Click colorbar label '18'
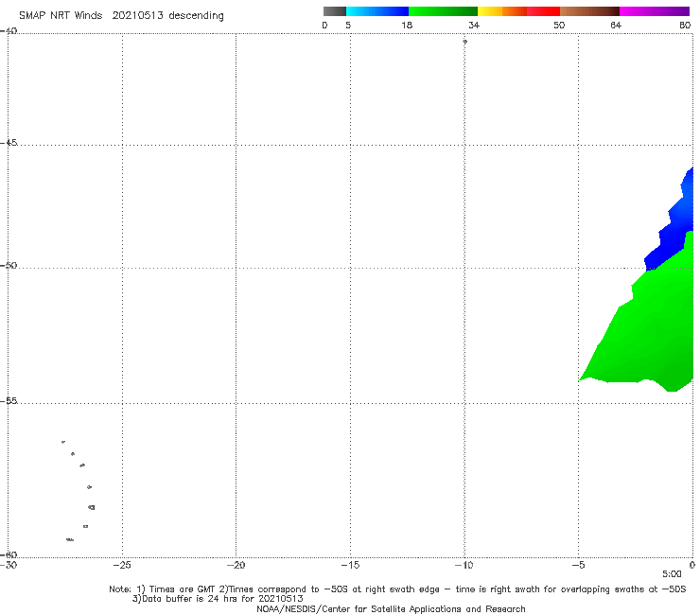 pyautogui.click(x=407, y=25)
